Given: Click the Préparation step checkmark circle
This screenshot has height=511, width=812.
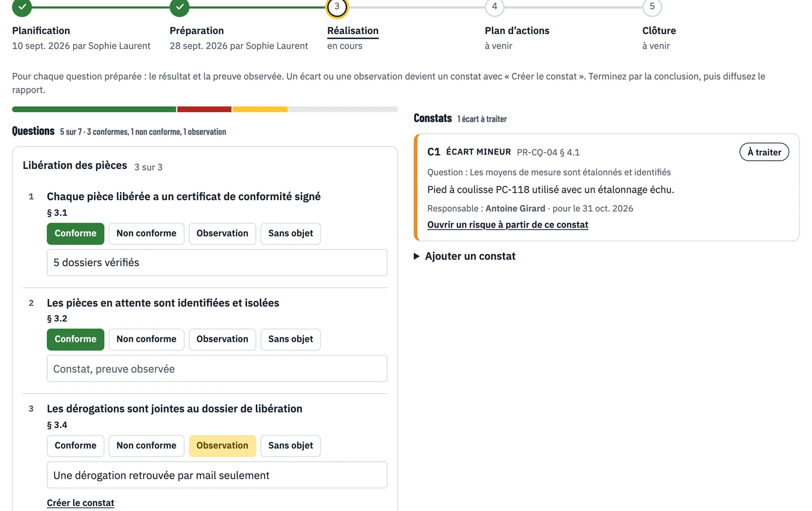Looking at the screenshot, I should [x=180, y=7].
